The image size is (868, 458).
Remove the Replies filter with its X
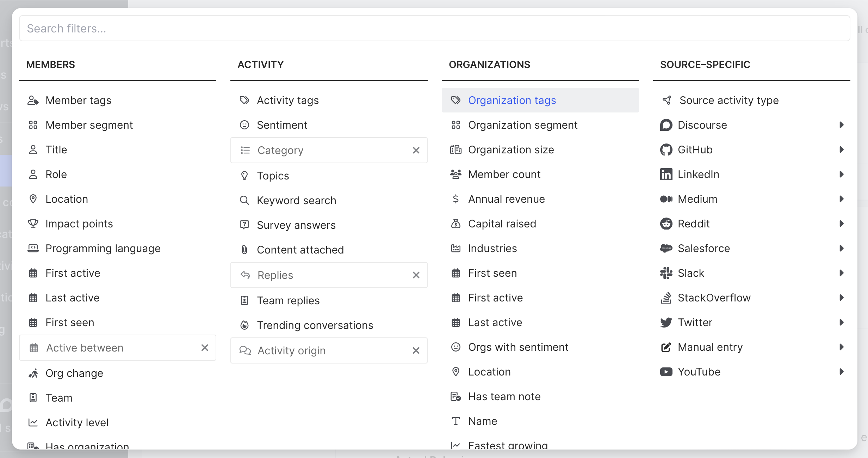416,275
